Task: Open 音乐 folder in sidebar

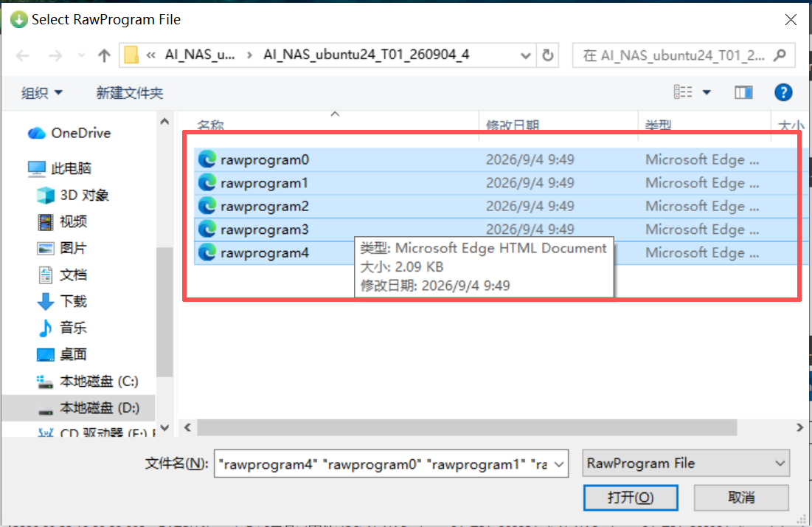Action: coord(73,328)
